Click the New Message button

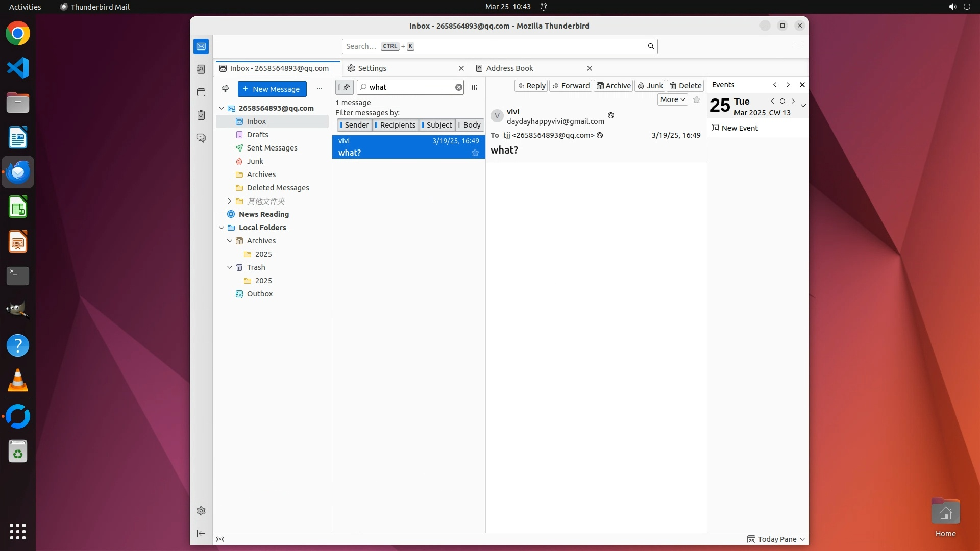pyautogui.click(x=272, y=89)
